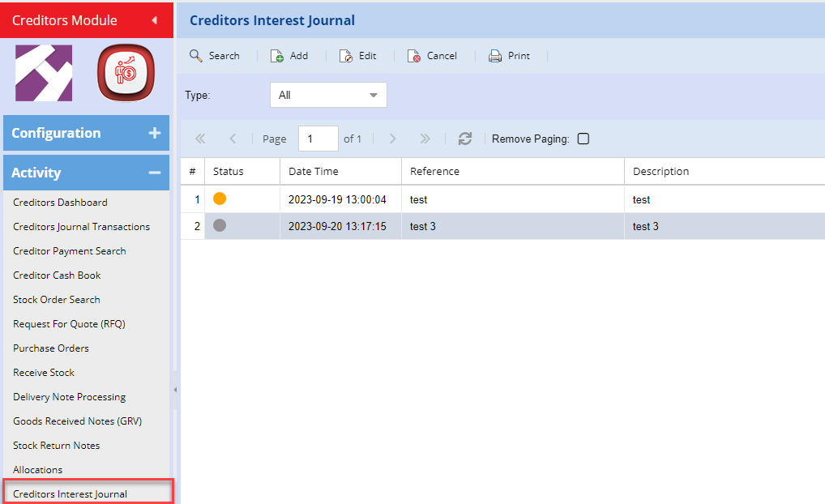Image resolution: width=825 pixels, height=504 pixels.
Task: Open Stock Return Notes
Action: (56, 445)
